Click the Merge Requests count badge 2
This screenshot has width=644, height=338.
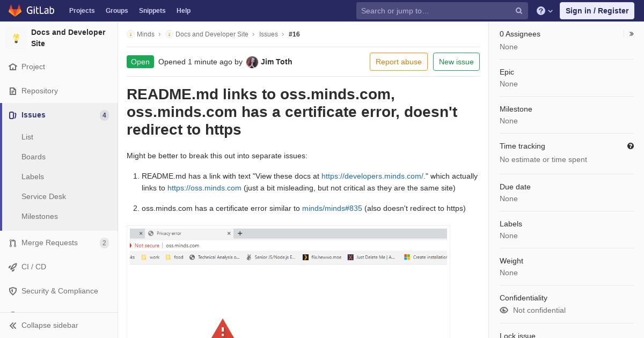point(104,243)
